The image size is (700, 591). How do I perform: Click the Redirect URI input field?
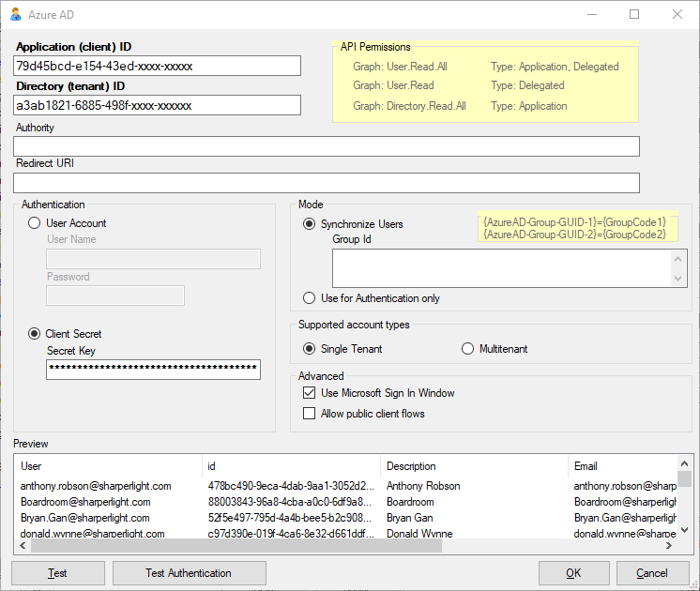[x=327, y=183]
